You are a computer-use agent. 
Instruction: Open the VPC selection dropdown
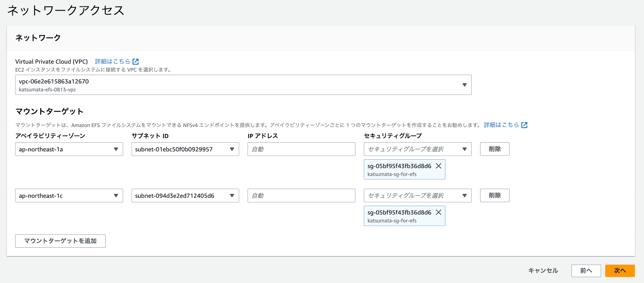[x=243, y=85]
